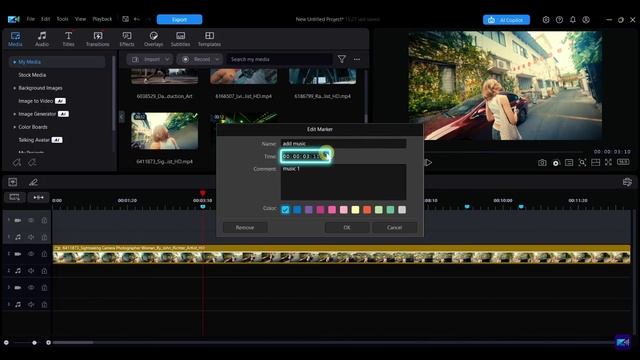
Task: Click the marker just after 00:10:00
Action: 521,207
